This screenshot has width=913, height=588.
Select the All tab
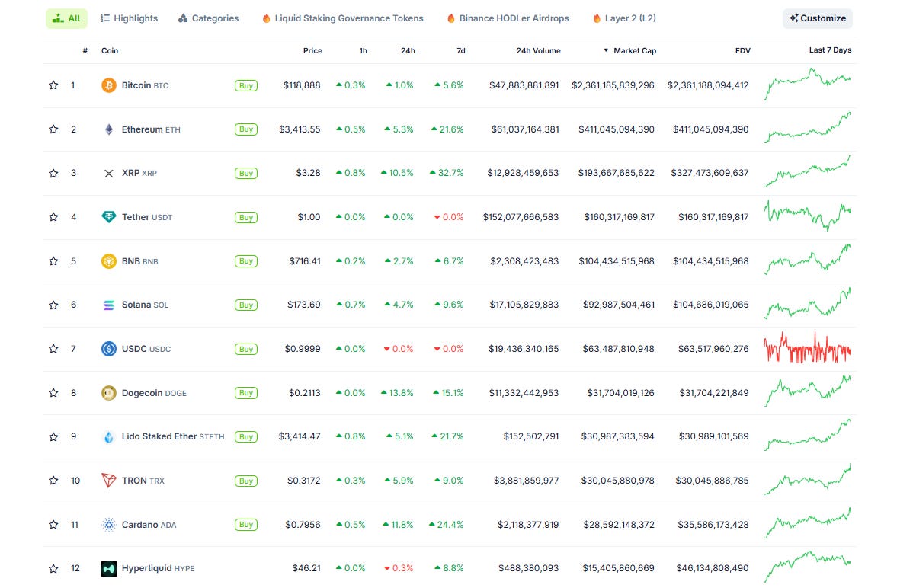coord(66,18)
